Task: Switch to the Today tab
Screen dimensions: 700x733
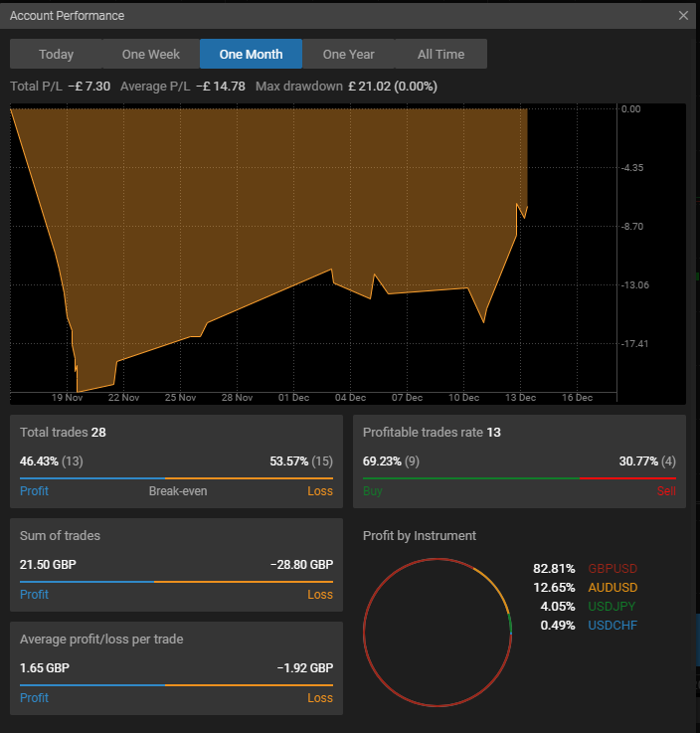Action: (56, 55)
